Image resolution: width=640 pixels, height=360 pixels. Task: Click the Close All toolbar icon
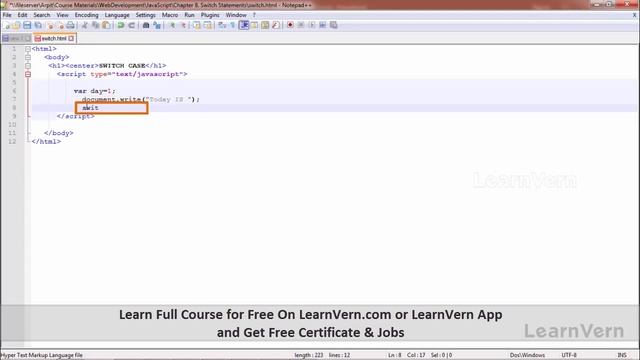[60, 25]
